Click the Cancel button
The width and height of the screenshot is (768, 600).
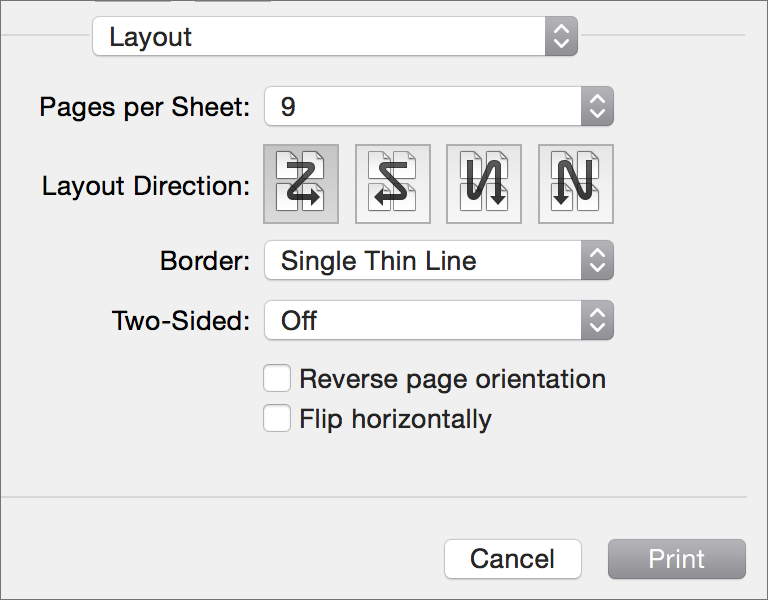pyautogui.click(x=513, y=559)
